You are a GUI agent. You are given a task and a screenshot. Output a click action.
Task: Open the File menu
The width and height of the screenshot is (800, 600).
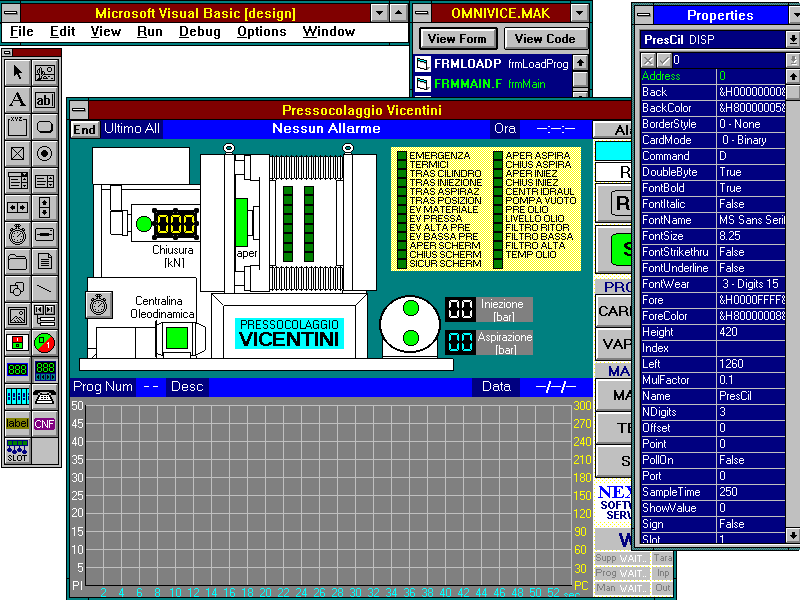21,32
